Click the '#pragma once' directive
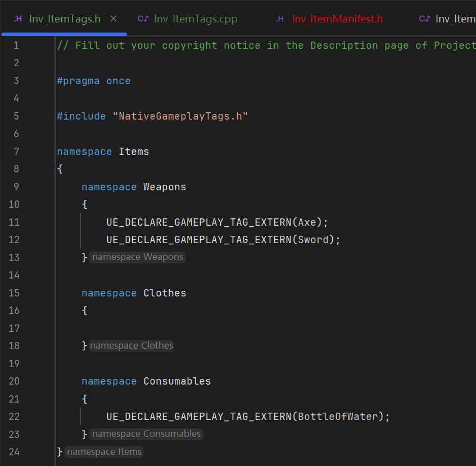 coord(94,81)
